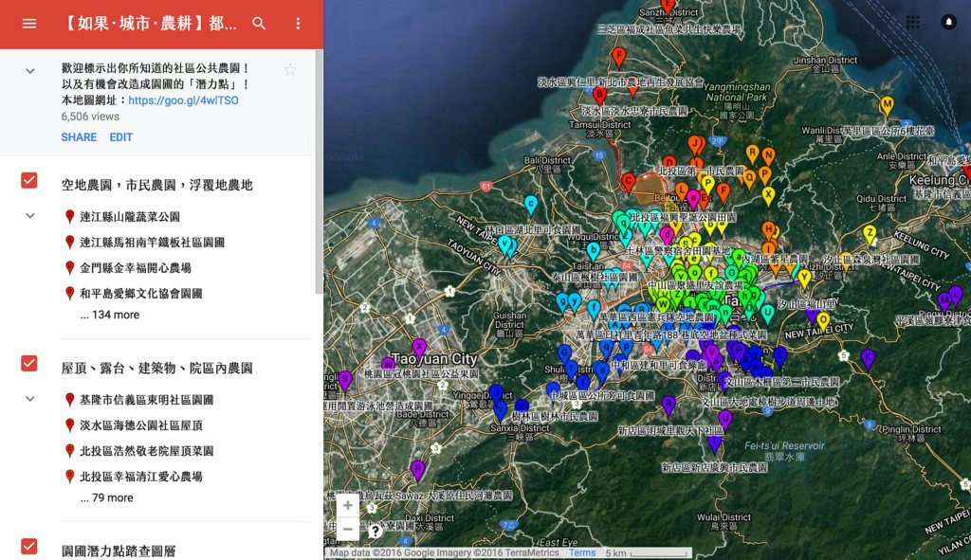This screenshot has height=560, width=971.
Task: Click the purple U marker near Xindian
Action: [x=725, y=420]
